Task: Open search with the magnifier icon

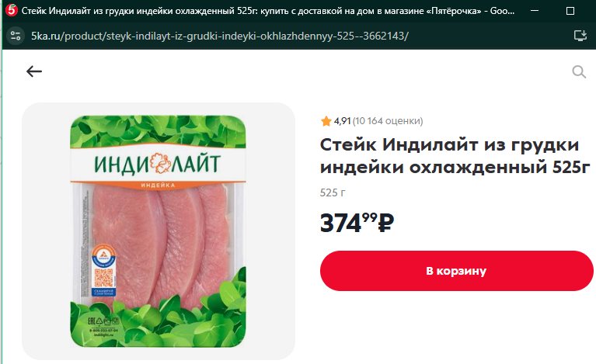Action: (579, 71)
